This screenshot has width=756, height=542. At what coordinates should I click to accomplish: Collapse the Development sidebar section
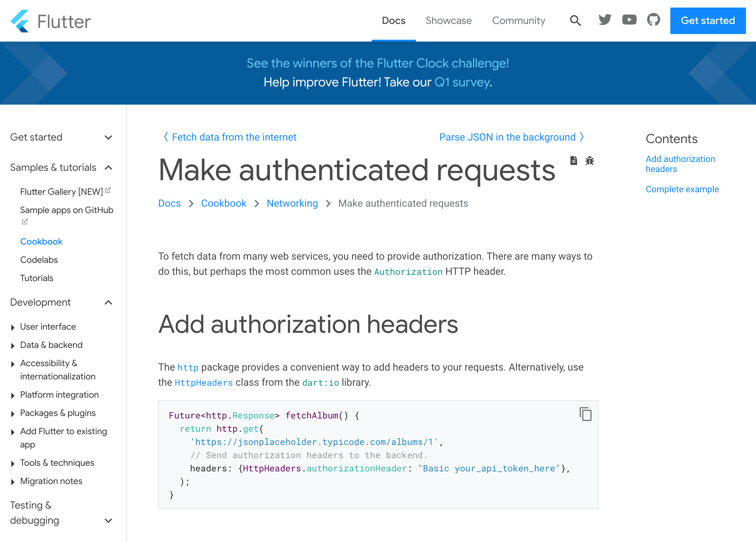pyautogui.click(x=108, y=303)
